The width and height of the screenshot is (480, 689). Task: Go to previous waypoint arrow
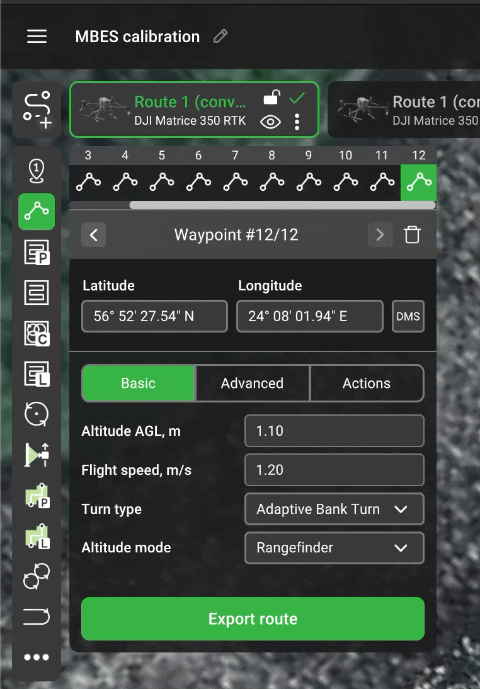[94, 235]
